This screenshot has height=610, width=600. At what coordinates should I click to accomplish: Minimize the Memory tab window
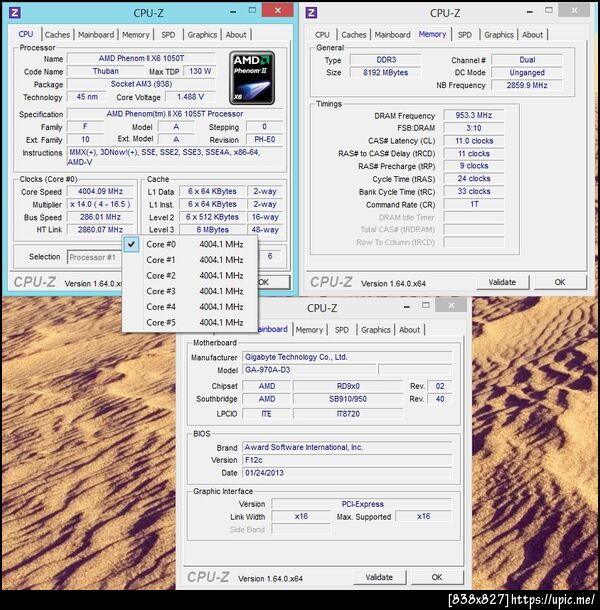[530, 12]
